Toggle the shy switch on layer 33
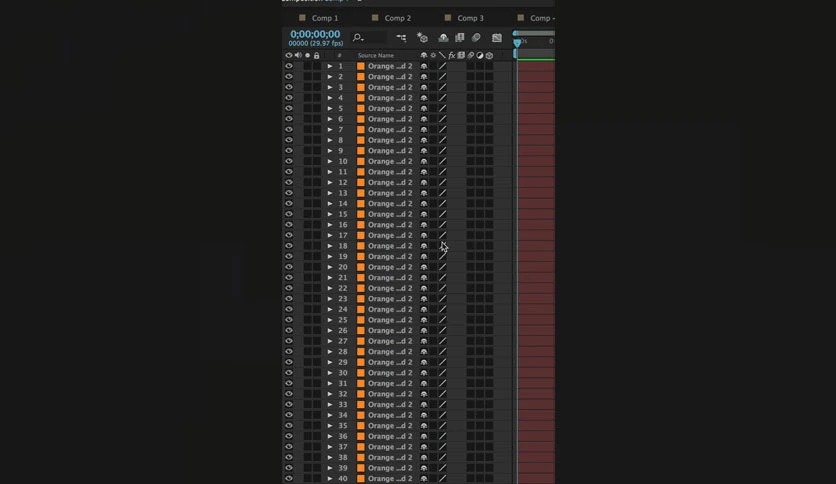This screenshot has width=836, height=484. click(x=424, y=405)
